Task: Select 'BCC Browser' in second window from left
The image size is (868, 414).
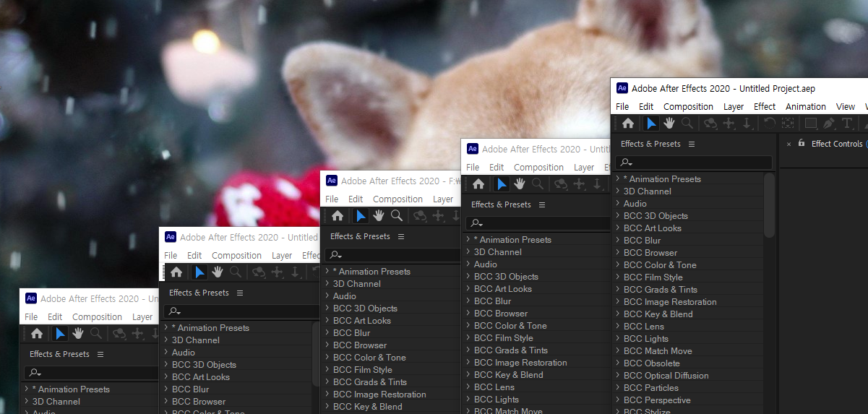Action: [x=199, y=402]
